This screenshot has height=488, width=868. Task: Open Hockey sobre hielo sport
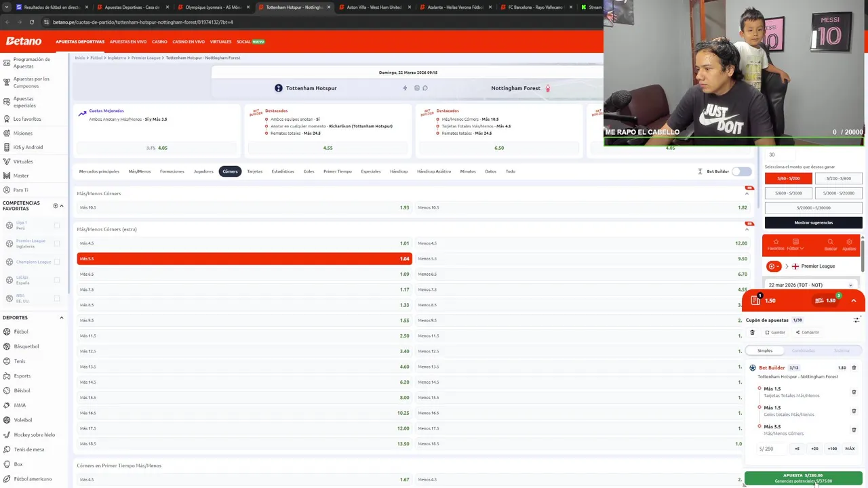click(x=35, y=434)
